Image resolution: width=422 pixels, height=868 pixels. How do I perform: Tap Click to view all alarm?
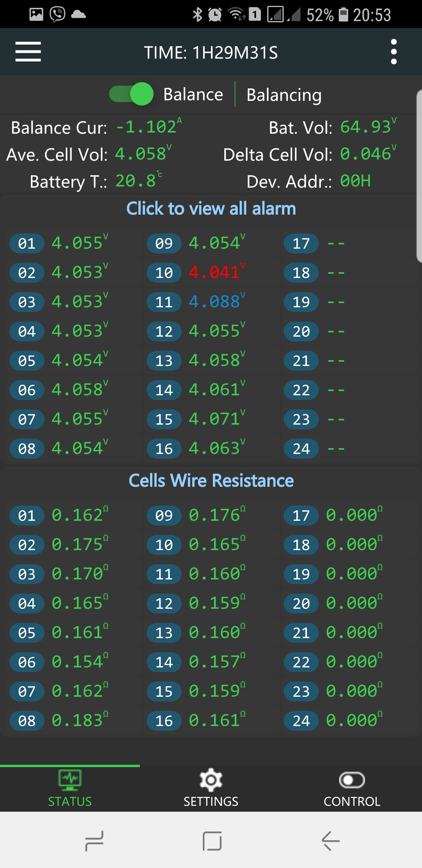[211, 208]
